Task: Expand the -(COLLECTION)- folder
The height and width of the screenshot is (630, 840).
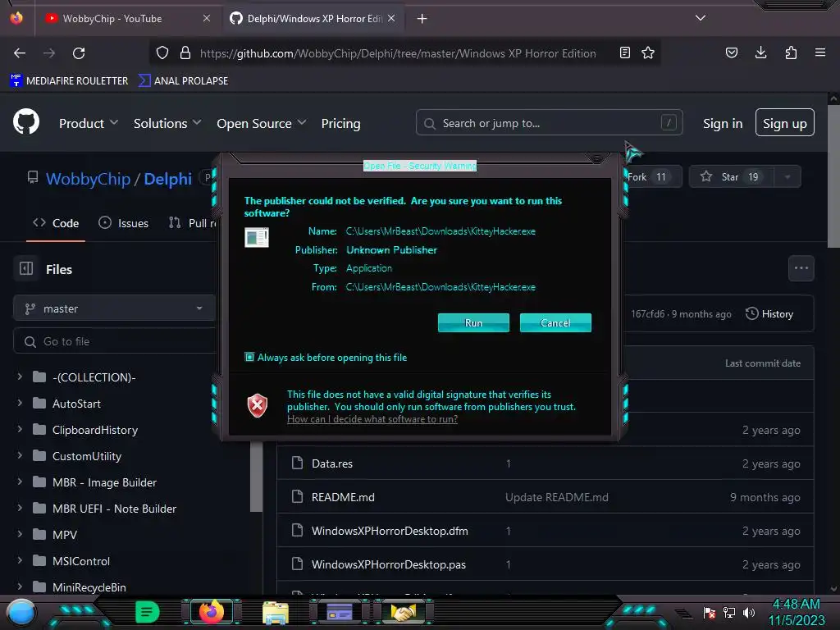Action: tap(20, 377)
